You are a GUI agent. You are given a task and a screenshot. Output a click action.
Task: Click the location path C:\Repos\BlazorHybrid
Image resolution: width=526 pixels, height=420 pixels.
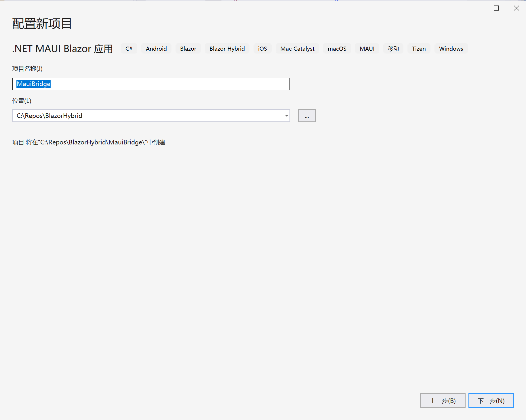click(x=49, y=116)
